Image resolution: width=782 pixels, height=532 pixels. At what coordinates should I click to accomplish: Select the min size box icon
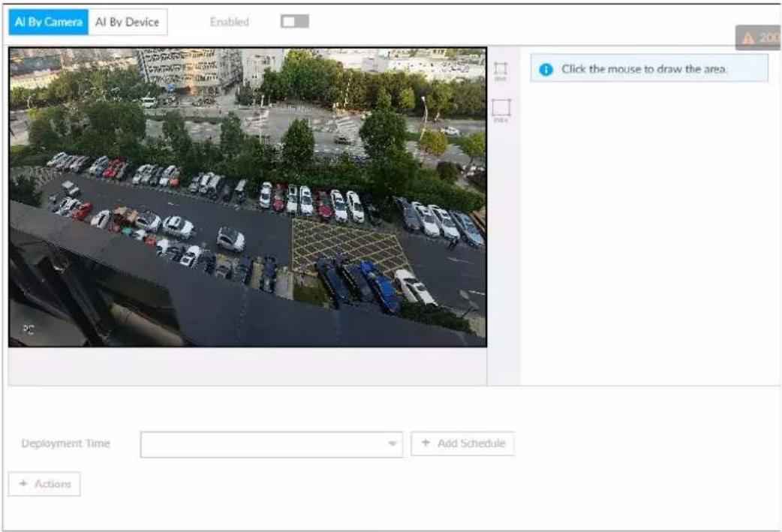pyautogui.click(x=501, y=71)
